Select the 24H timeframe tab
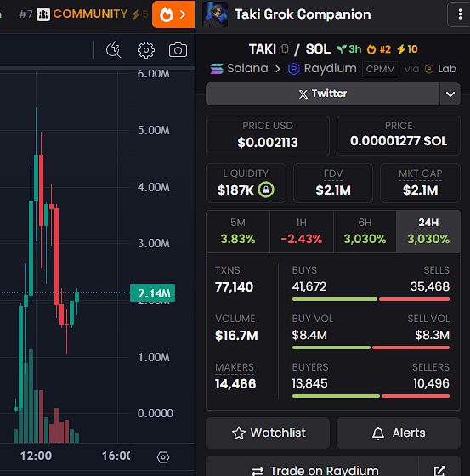Image resolution: width=470 pixels, height=476 pixels. 428,231
